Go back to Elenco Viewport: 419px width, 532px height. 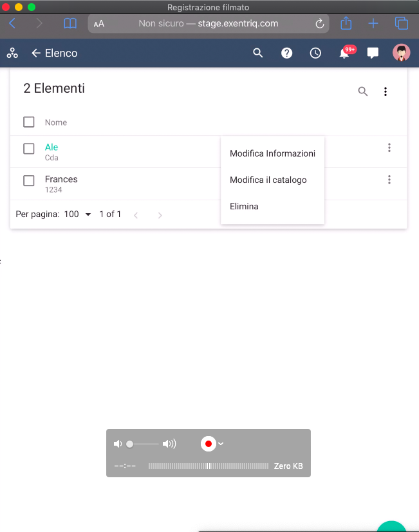[36, 53]
